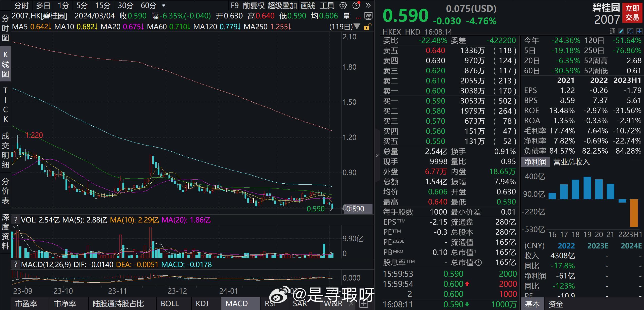Screen dimensions: 644x310
Task: Collapse the side panel splitter arrow
Action: tap(377, 155)
